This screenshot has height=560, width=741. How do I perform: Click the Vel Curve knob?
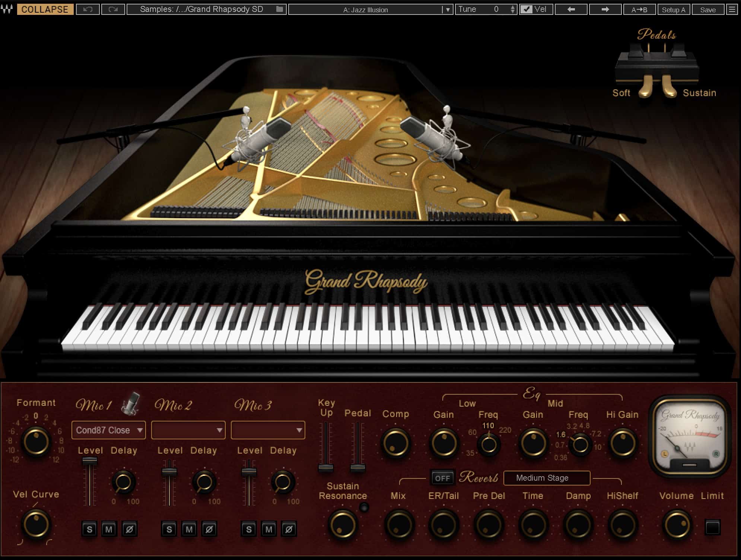[x=36, y=524]
